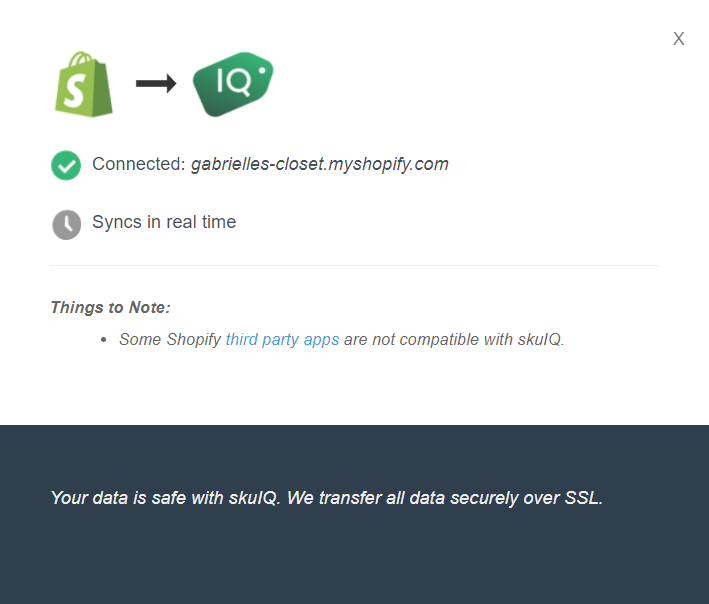
Task: Click the Syncs in real time text
Action: pos(164,222)
